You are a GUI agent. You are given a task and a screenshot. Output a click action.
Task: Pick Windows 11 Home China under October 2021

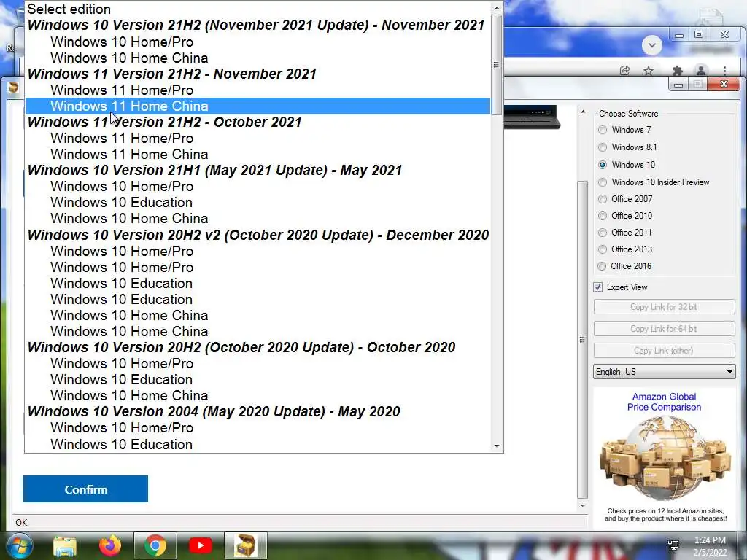pyautogui.click(x=258, y=155)
